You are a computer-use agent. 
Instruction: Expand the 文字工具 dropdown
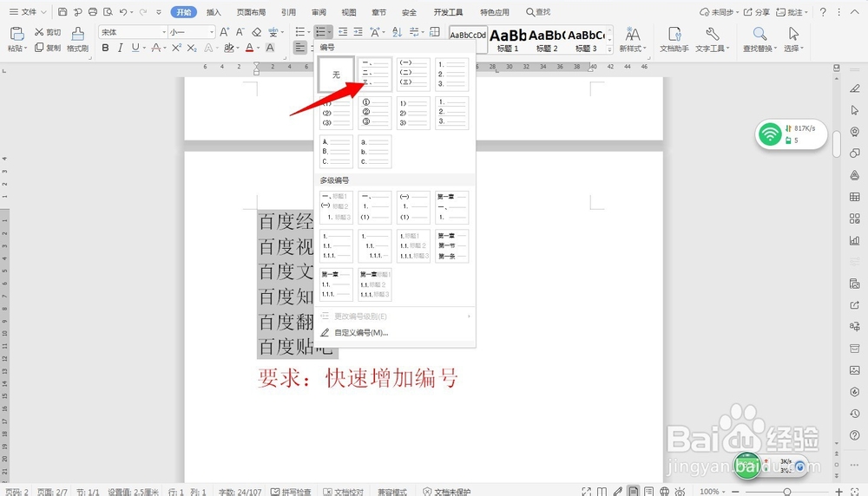713,48
